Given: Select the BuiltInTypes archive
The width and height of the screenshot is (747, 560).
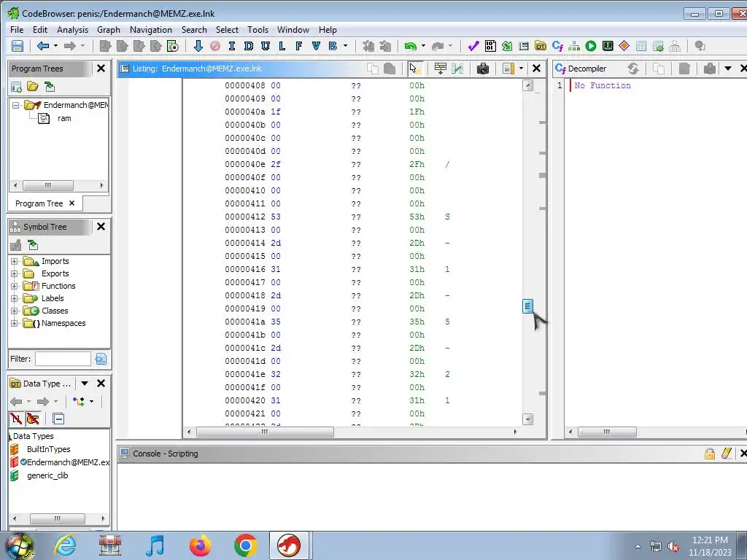Looking at the screenshot, I should coord(49,449).
